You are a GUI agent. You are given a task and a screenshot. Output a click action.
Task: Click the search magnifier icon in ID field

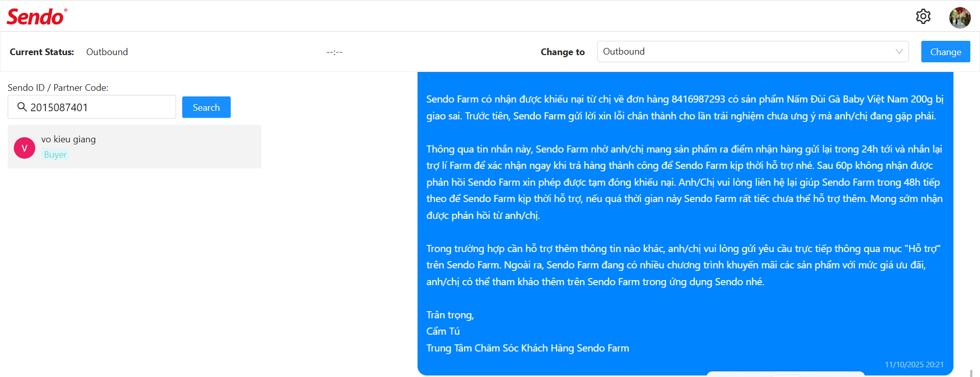22,107
